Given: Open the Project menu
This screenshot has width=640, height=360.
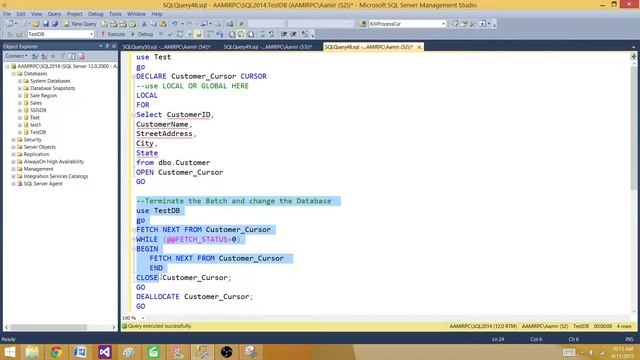Looking at the screenshot, I should 74,14.
